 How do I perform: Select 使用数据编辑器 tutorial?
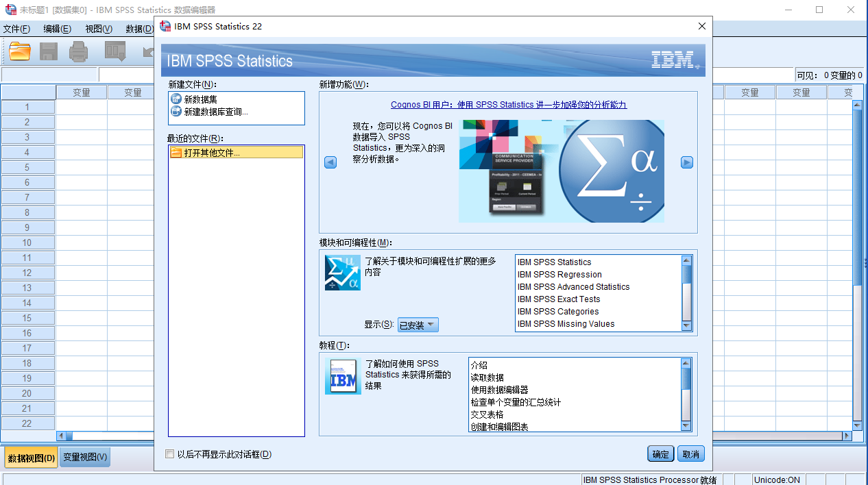click(499, 390)
